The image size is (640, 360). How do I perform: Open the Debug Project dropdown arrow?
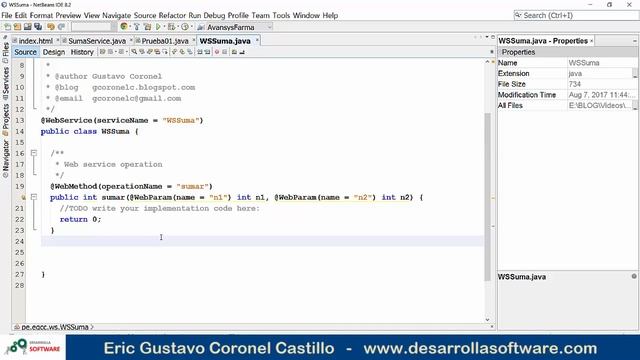178,27
